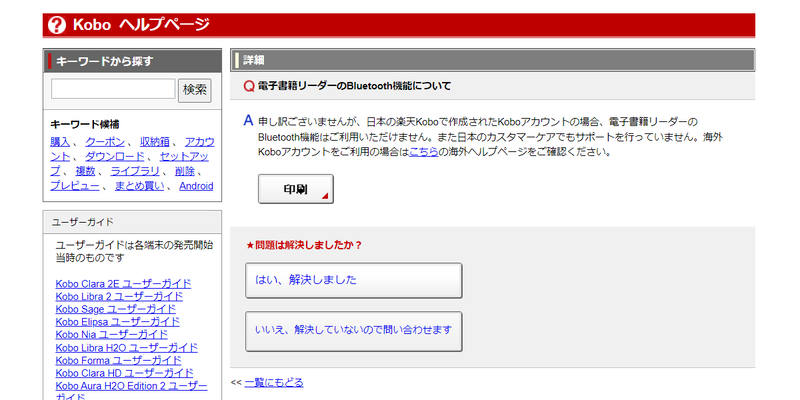Open the 購入 keyword link
The height and width of the screenshot is (400, 800).
pyautogui.click(x=60, y=142)
